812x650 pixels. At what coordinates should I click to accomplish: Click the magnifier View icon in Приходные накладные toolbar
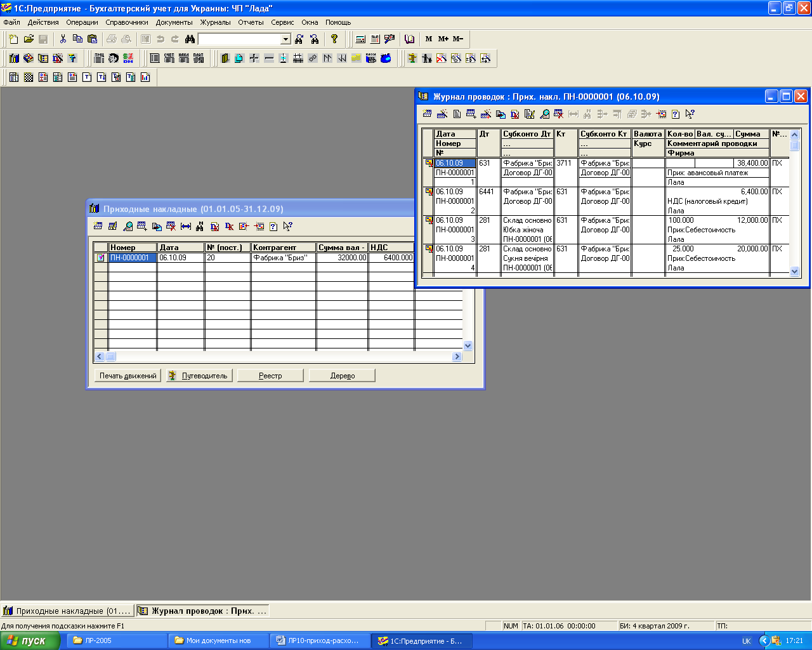(128, 226)
